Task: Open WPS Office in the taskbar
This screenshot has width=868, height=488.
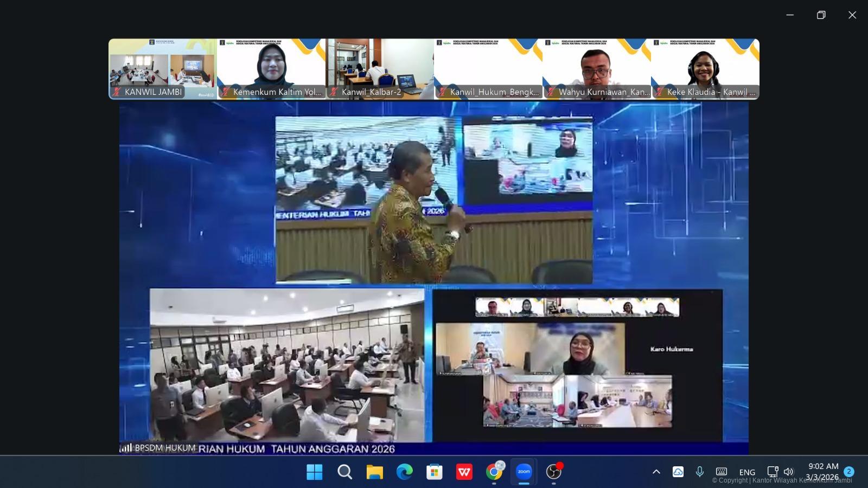Action: point(464,472)
